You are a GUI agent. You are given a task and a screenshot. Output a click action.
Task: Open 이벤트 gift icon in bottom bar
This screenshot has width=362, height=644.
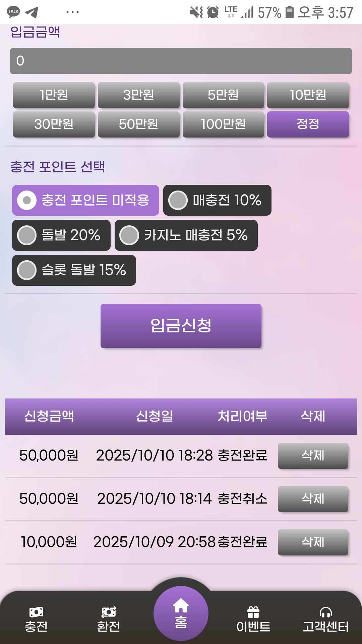click(253, 612)
